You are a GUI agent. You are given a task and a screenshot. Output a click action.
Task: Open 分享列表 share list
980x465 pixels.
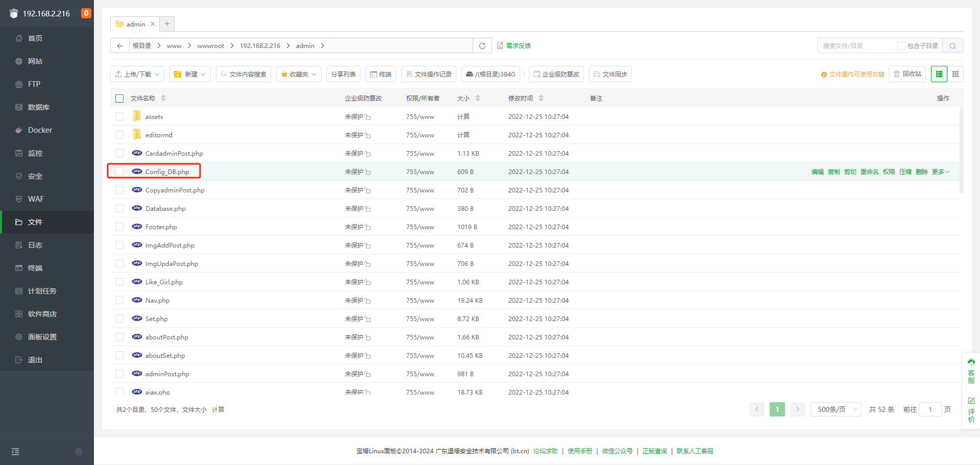tap(344, 74)
